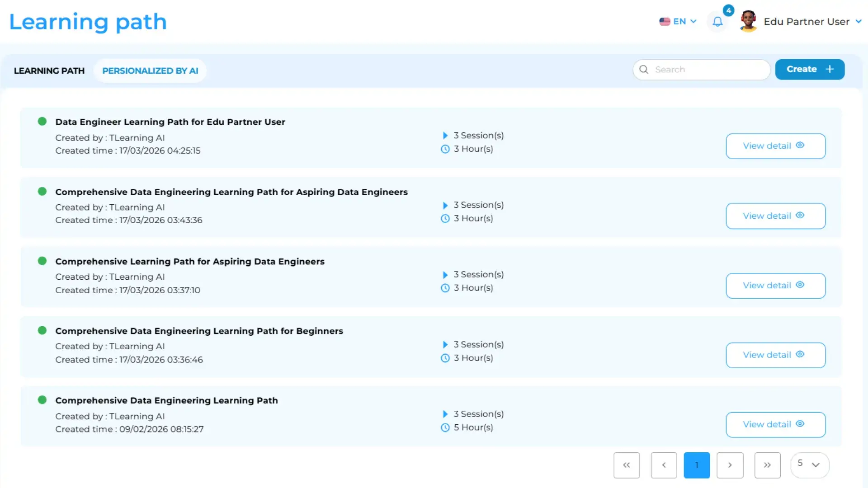Select page 1 in pagination
The height and width of the screenshot is (488, 868).
(x=697, y=465)
